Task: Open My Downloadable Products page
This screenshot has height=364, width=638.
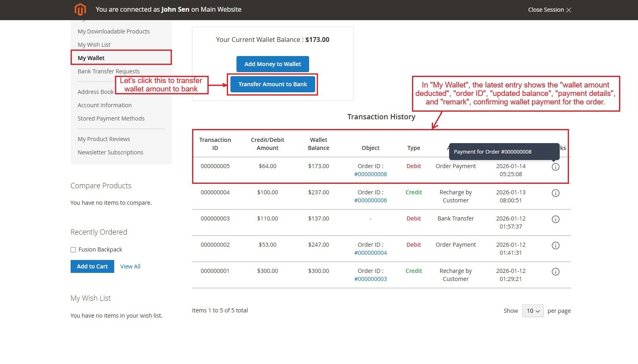Action: point(113,31)
